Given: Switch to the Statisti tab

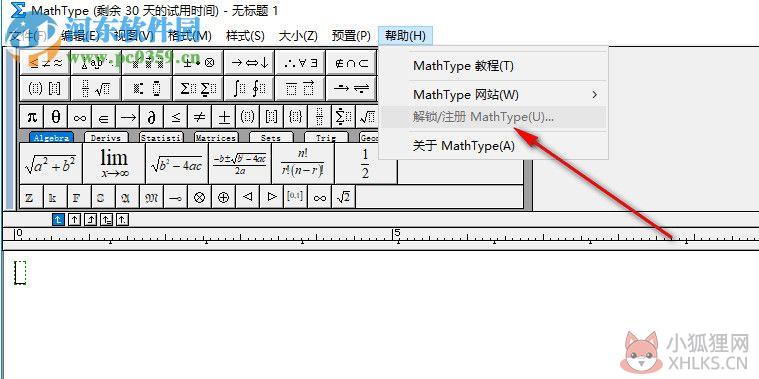Looking at the screenshot, I should coord(161,137).
